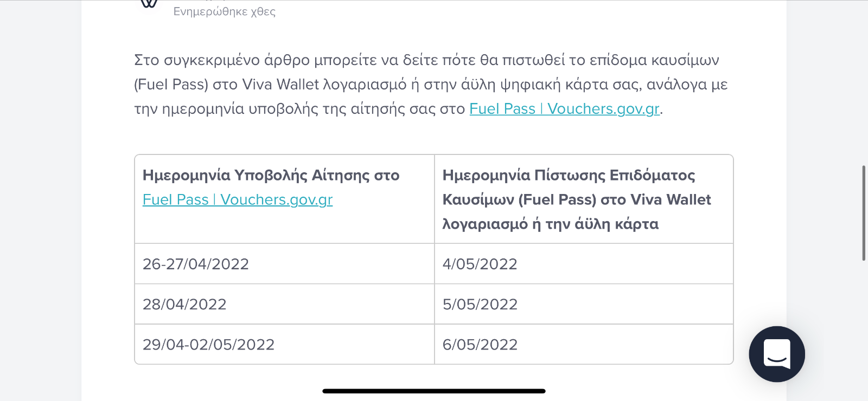The image size is (868, 401).
Task: Tap the home indicator bar at the bottom
Action: pos(434,391)
